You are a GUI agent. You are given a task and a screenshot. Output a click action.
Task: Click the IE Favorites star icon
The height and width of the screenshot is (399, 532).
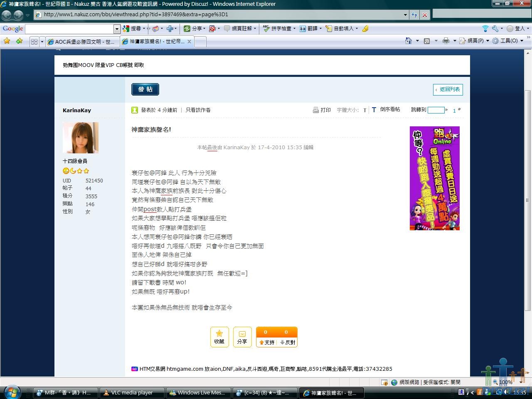[7, 41]
